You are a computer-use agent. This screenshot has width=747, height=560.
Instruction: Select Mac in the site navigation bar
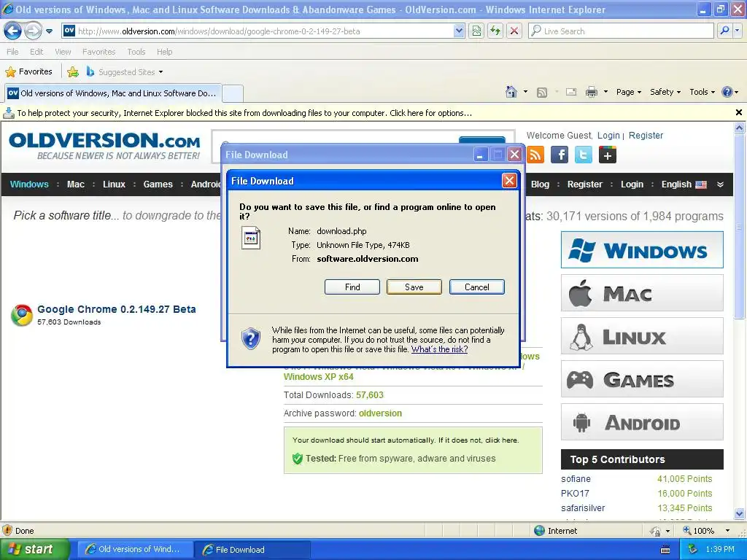(x=76, y=184)
